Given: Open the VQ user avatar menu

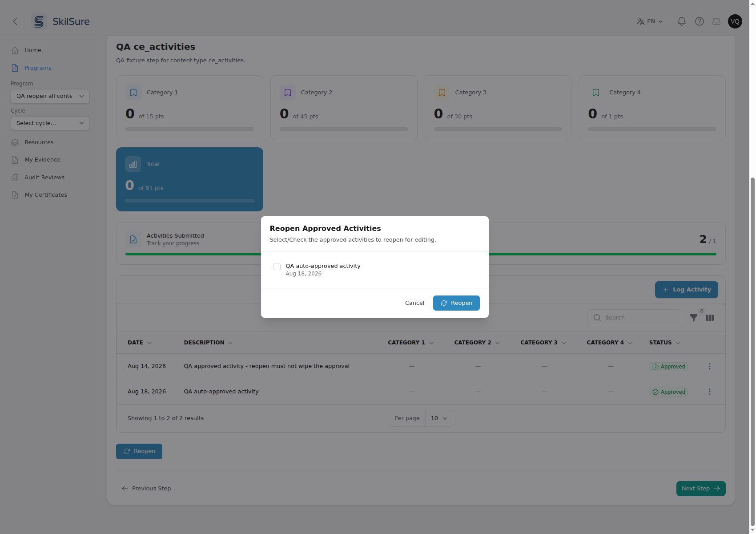Looking at the screenshot, I should [x=735, y=21].
